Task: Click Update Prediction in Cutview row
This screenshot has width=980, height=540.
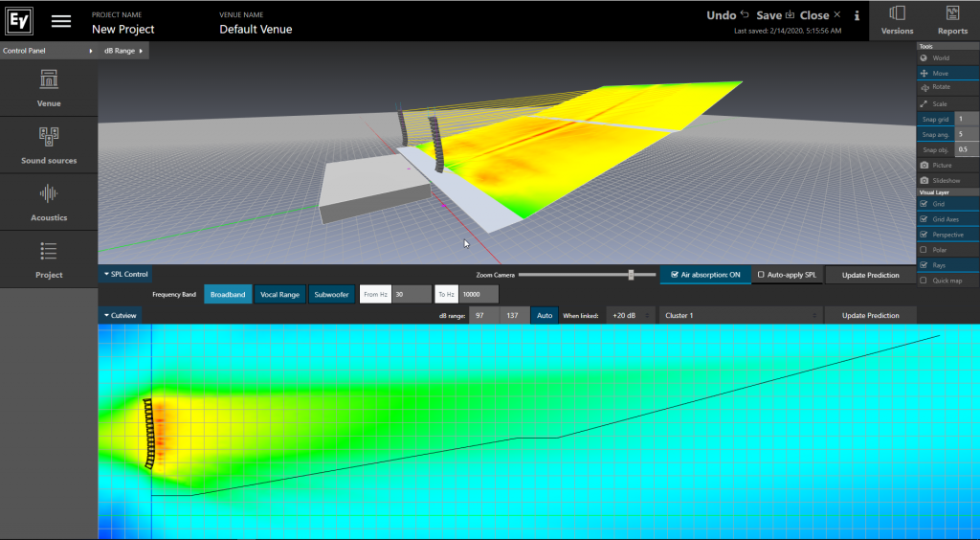Action: (871, 316)
